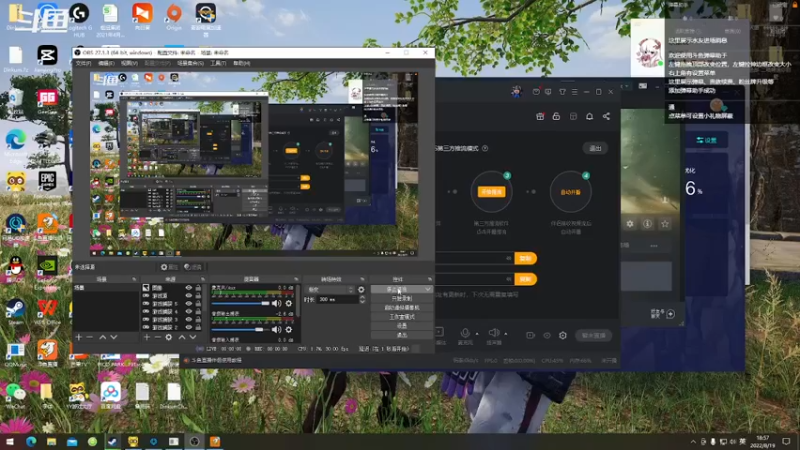
Task: Click the star favorite icon in right window
Action: (665, 223)
